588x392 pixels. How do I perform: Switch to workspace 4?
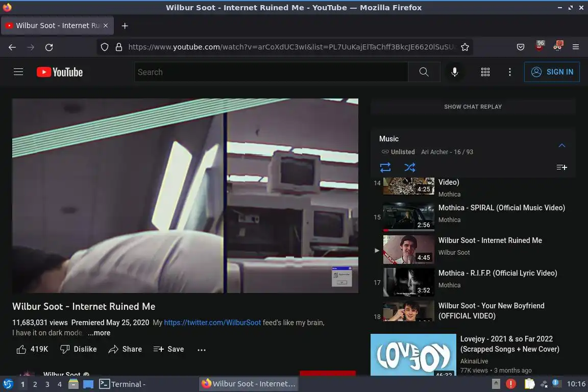click(x=60, y=384)
